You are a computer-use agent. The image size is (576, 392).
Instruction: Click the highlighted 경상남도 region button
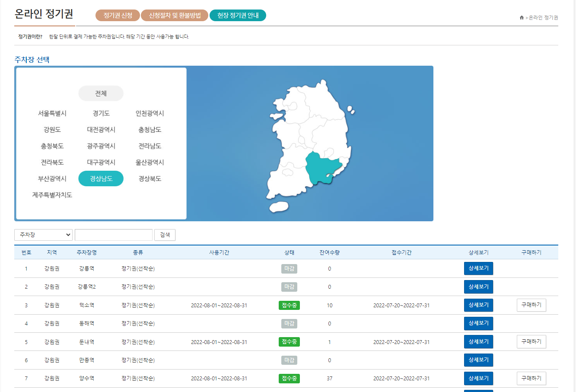101,178
